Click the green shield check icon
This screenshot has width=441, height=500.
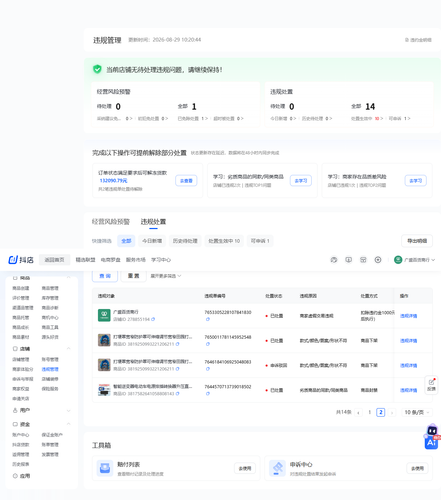click(x=97, y=69)
